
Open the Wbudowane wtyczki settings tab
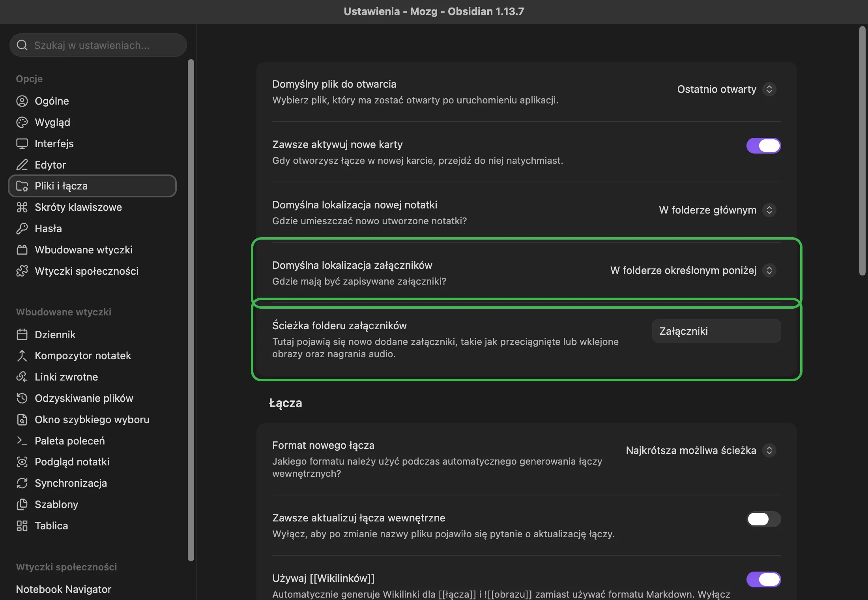[x=92, y=250]
